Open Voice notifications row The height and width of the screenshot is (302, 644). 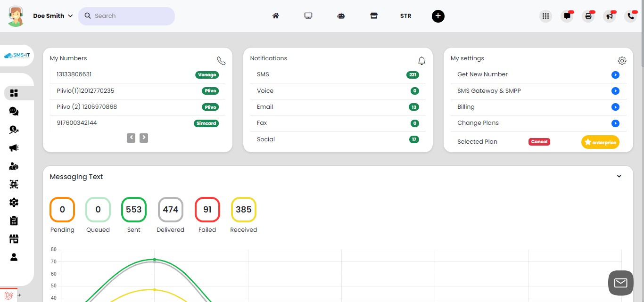coord(338,91)
